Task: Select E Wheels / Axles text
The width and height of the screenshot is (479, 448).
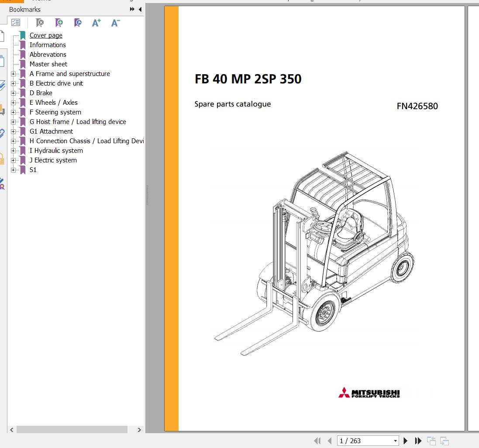Action: [x=53, y=103]
